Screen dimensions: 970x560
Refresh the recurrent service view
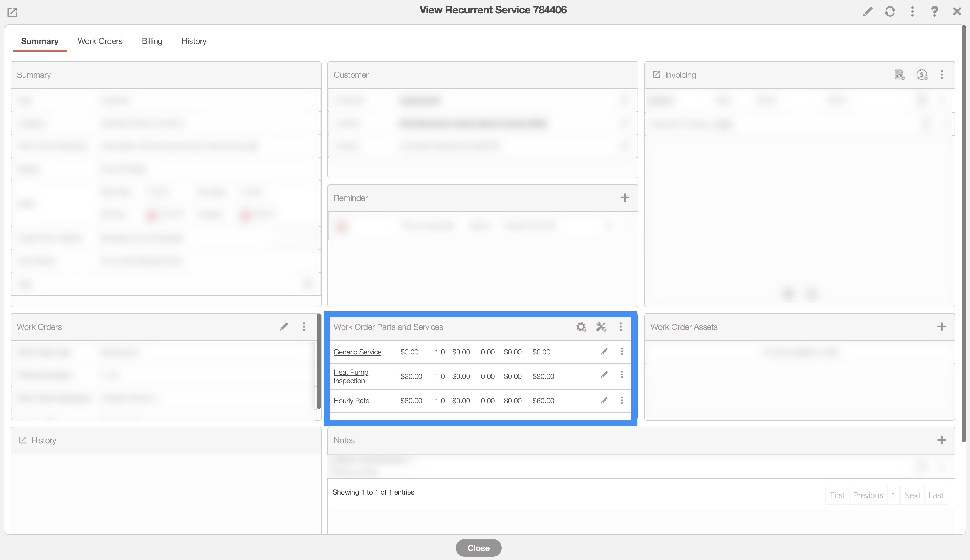(x=890, y=11)
